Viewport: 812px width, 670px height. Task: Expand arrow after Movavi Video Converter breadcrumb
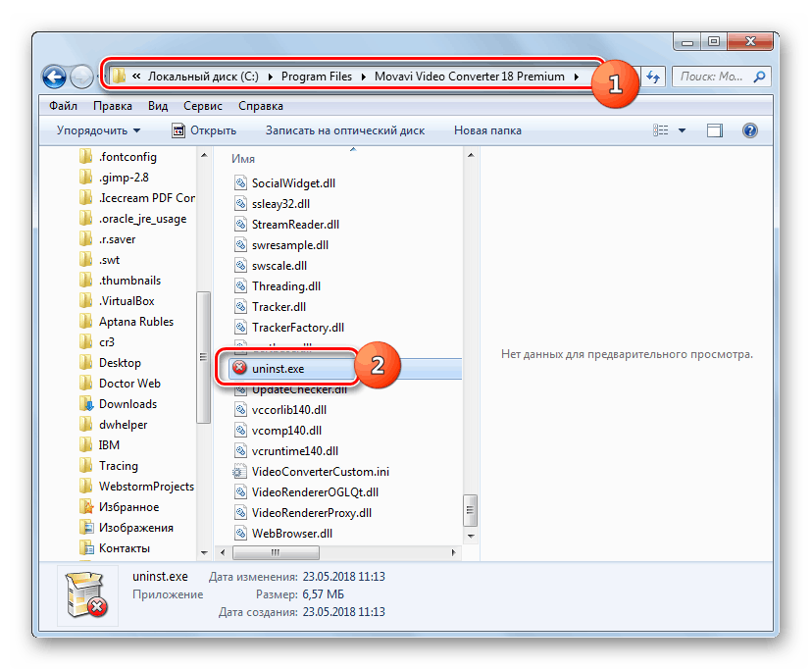[576, 77]
